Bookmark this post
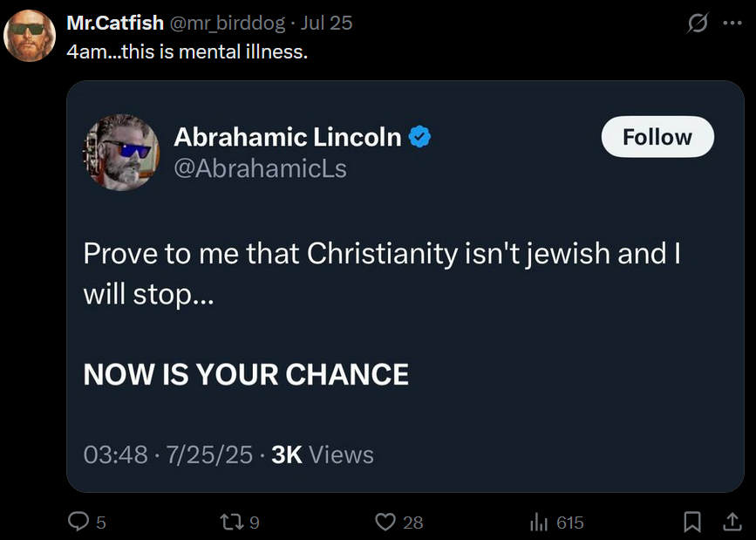 [692, 522]
